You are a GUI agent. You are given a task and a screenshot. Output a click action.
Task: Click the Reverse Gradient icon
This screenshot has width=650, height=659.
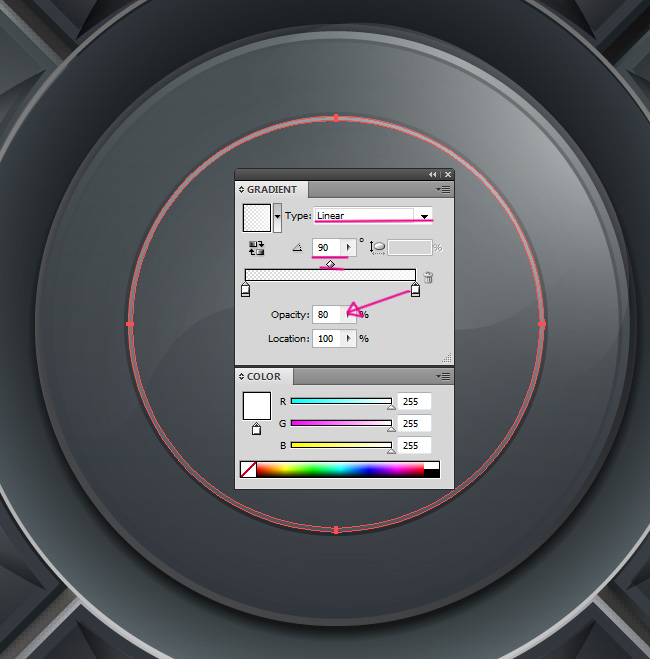[256, 248]
